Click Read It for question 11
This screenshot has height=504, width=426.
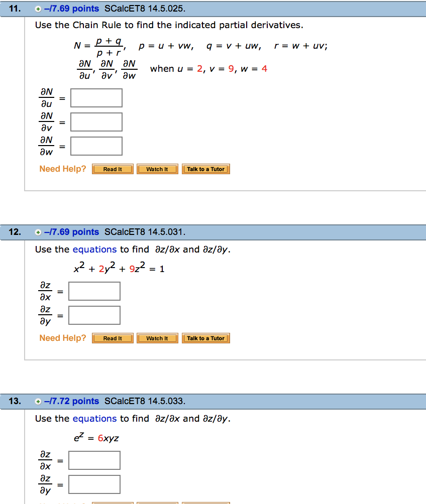click(113, 169)
